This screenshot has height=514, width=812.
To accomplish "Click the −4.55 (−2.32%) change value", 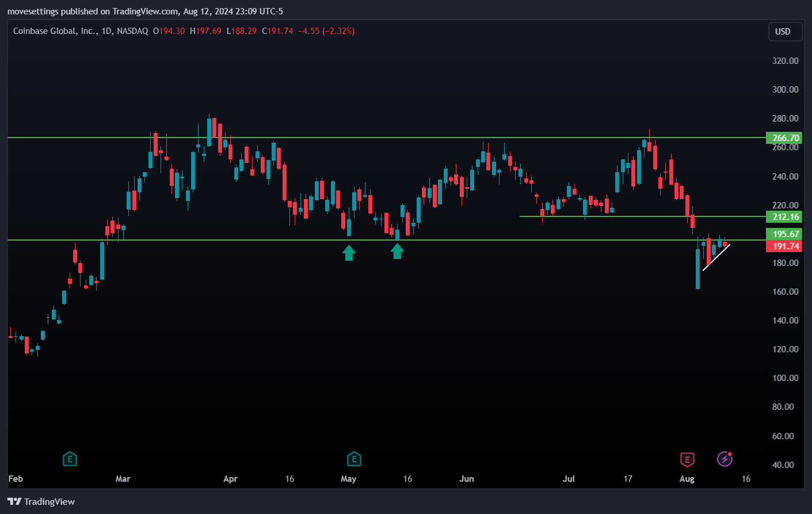I will pyautogui.click(x=326, y=31).
